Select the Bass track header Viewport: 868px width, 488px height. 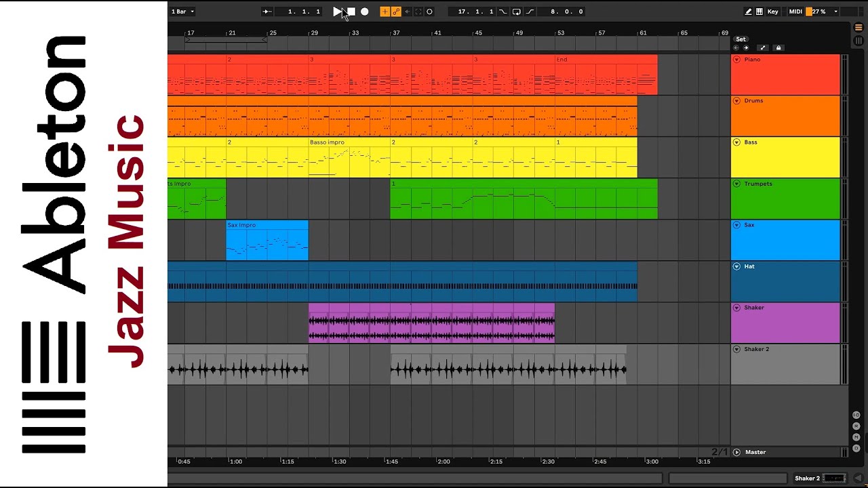pyautogui.click(x=785, y=157)
